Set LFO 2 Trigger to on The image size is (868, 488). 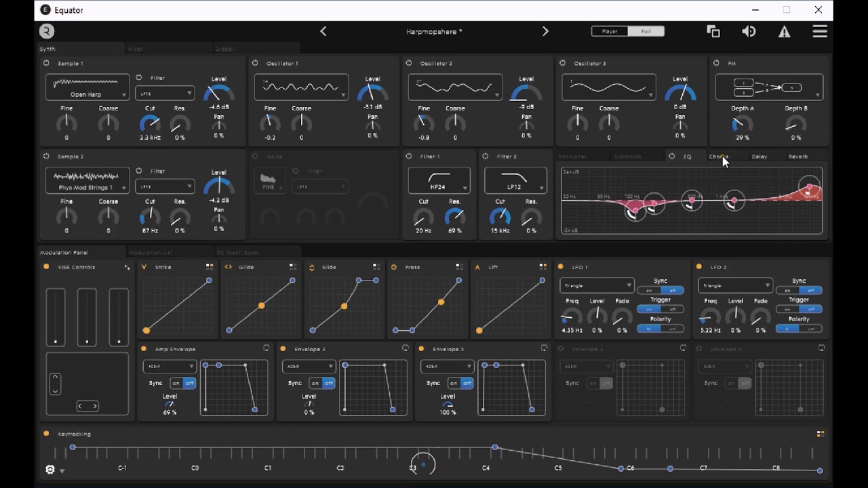point(787,309)
